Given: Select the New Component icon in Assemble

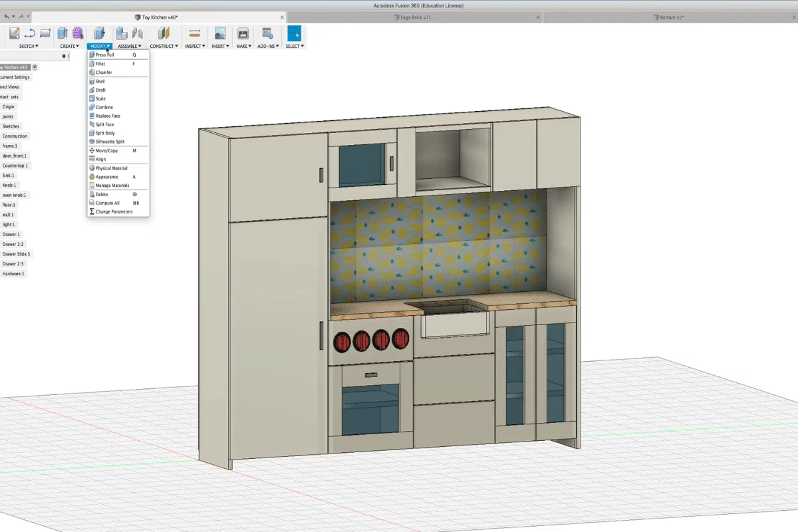Looking at the screenshot, I should click(122, 33).
